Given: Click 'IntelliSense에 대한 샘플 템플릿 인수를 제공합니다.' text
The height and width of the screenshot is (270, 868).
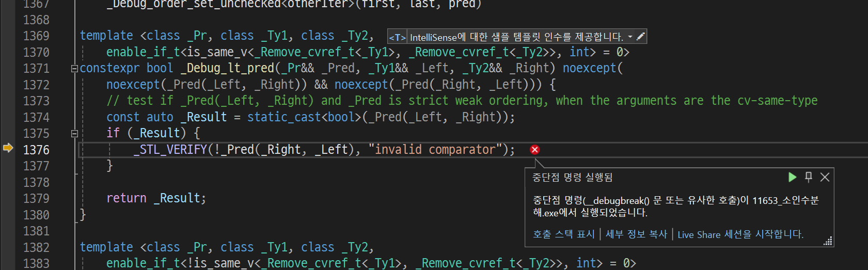Looking at the screenshot, I should point(516,37).
